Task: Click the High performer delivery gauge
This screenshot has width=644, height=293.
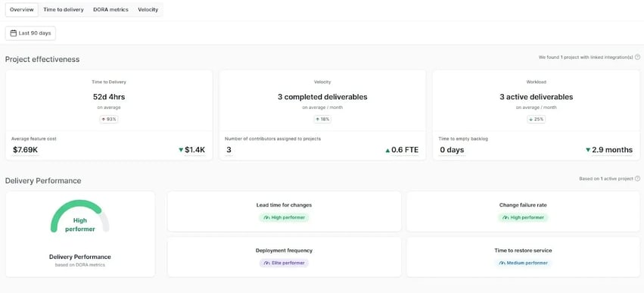Action: pos(80,217)
